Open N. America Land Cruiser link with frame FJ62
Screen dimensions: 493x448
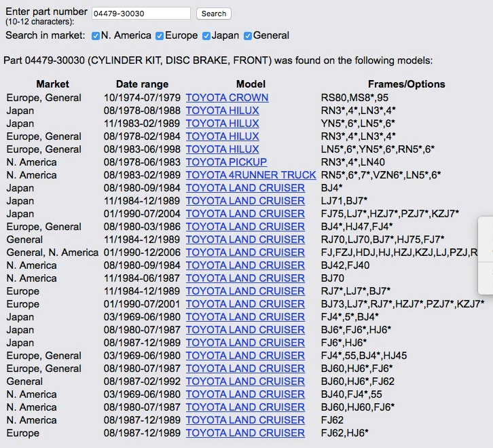245,420
